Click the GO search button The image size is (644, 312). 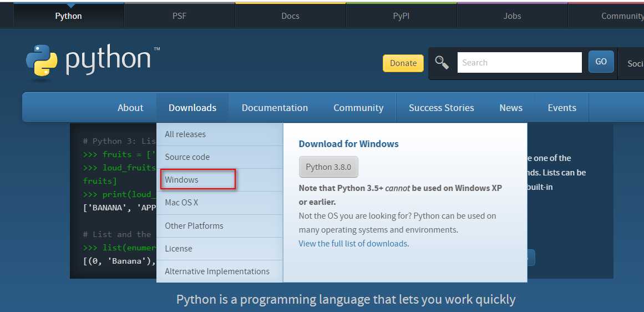tap(601, 62)
